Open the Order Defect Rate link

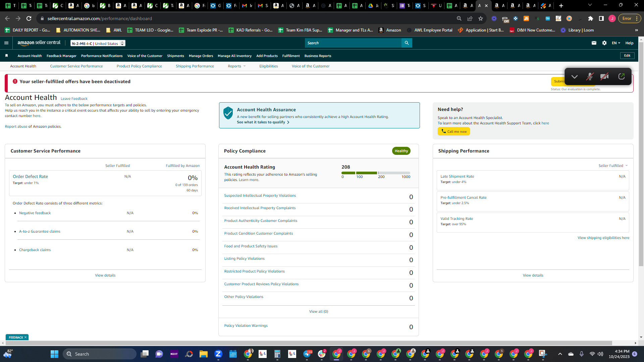coord(30,177)
